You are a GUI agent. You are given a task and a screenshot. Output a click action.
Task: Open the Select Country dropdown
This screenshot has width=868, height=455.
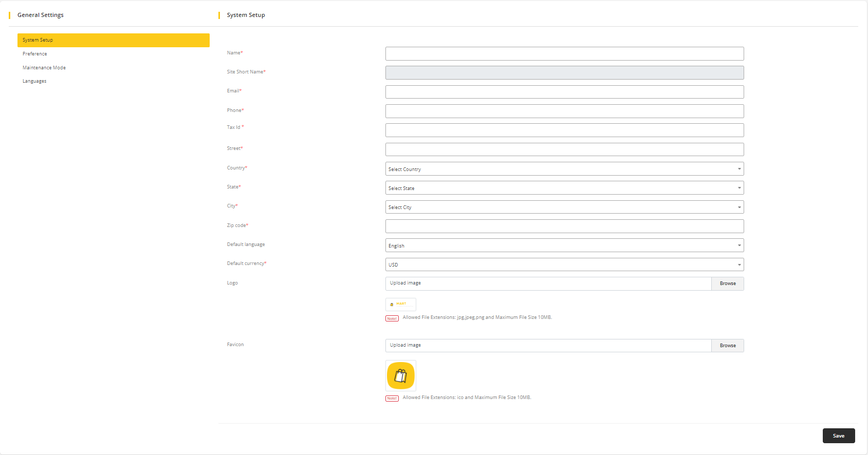pyautogui.click(x=564, y=169)
